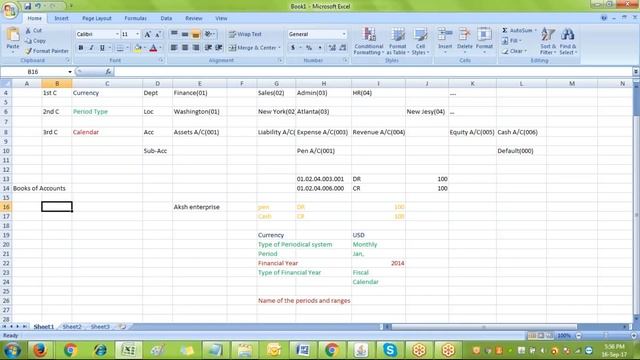This screenshot has height=360, width=640.
Task: Toggle italic formatting
Action: [x=91, y=48]
